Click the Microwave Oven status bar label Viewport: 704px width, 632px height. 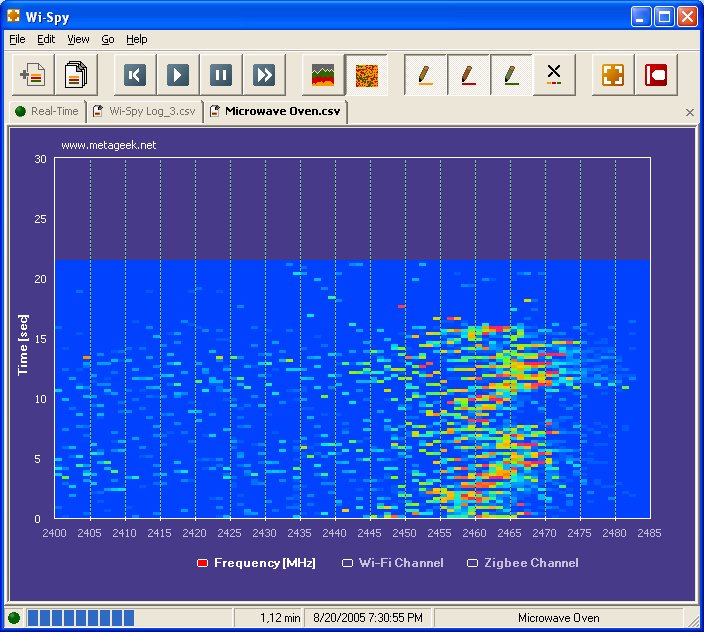point(559,618)
